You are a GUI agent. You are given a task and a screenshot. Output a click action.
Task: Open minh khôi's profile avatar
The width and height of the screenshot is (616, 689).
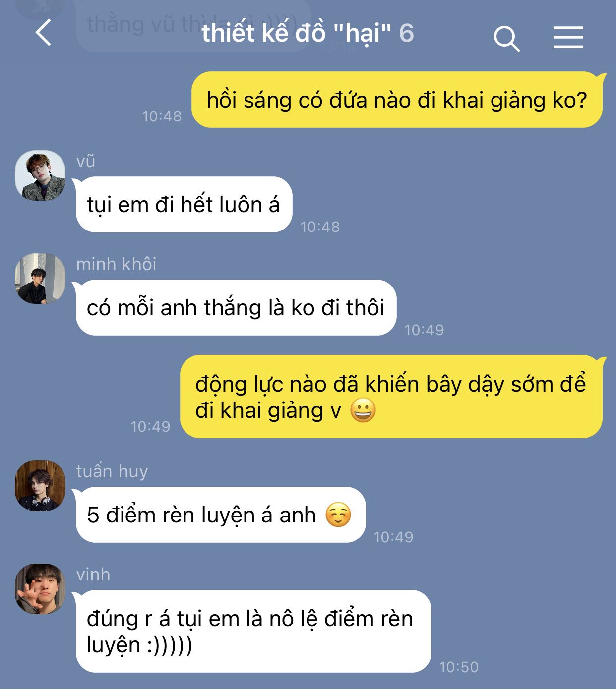pyautogui.click(x=40, y=279)
